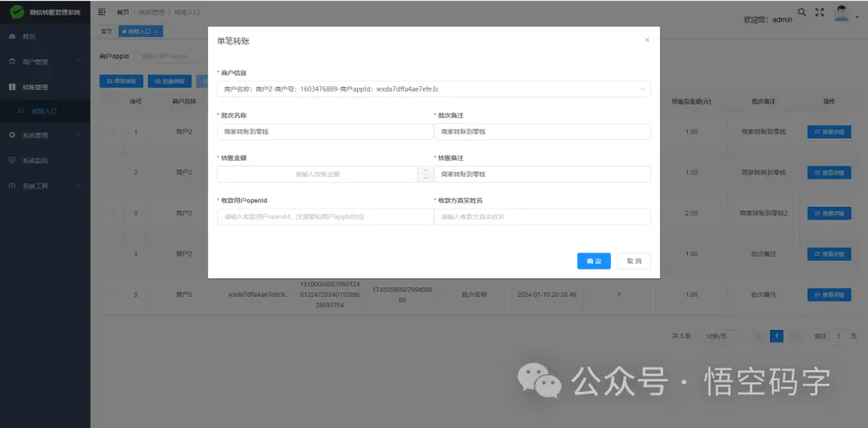Image resolution: width=868 pixels, height=428 pixels.
Task: Toggle the fullscreen icon in header
Action: (820, 12)
